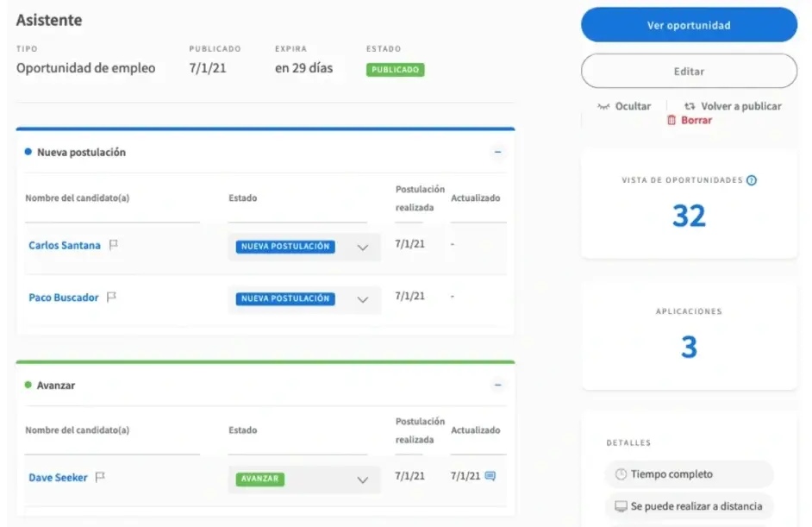Viewport: 812px width, 527px height.
Task: Click the Se puede realizar a distancia tag
Action: [689, 506]
